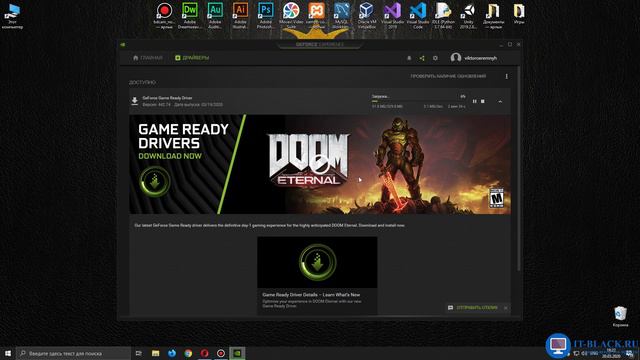
Task: Open Документы folder shortcut on desktop
Action: 493,16
